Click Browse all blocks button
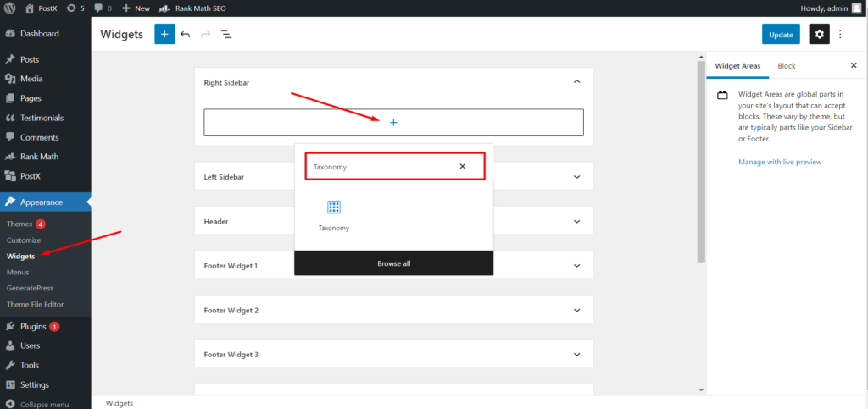 pos(393,263)
